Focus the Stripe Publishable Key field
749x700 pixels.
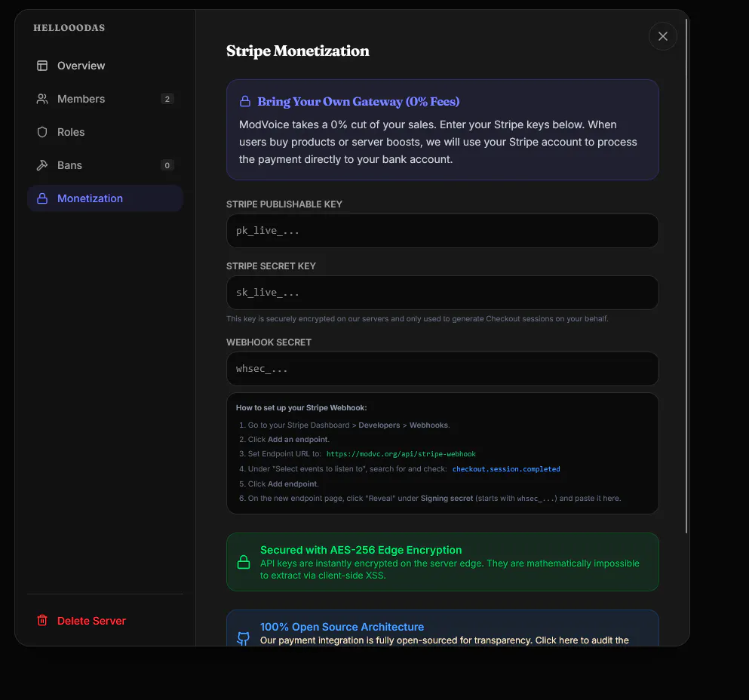[x=442, y=231]
